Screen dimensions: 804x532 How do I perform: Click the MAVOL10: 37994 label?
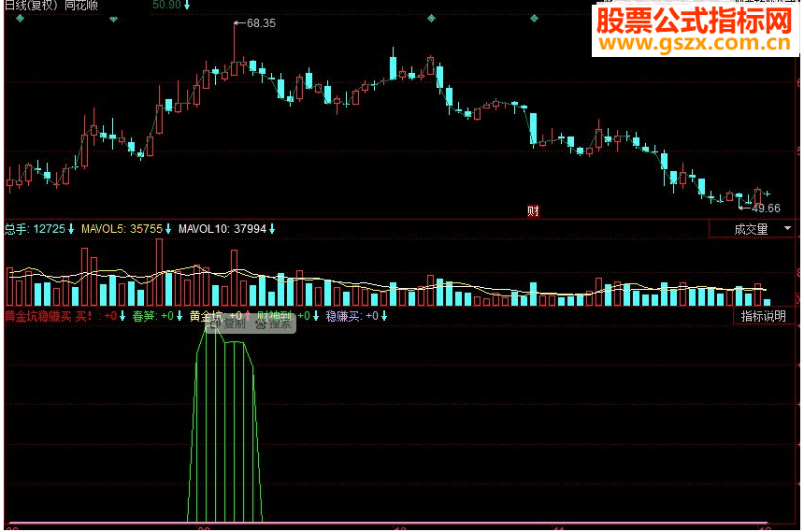click(226, 229)
